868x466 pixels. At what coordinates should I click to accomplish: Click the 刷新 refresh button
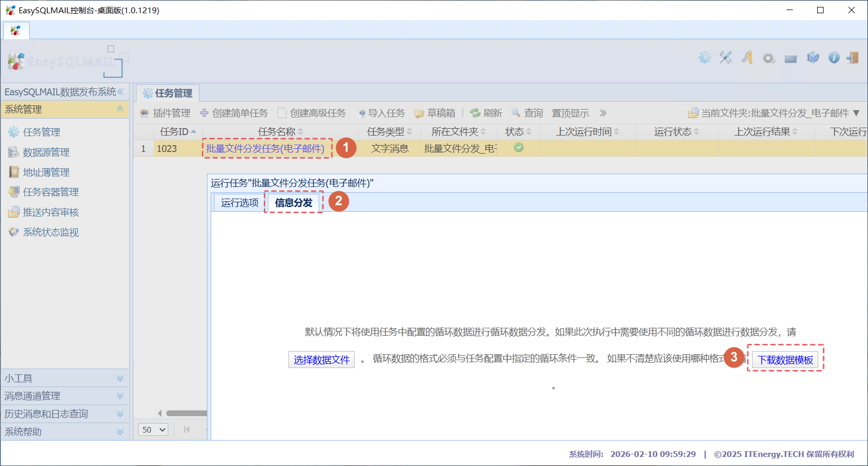click(486, 113)
